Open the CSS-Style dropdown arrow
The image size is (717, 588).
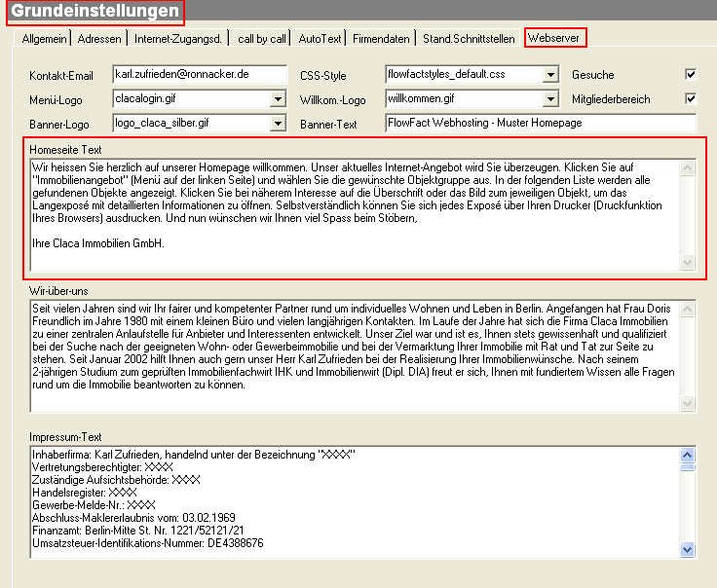[x=550, y=74]
